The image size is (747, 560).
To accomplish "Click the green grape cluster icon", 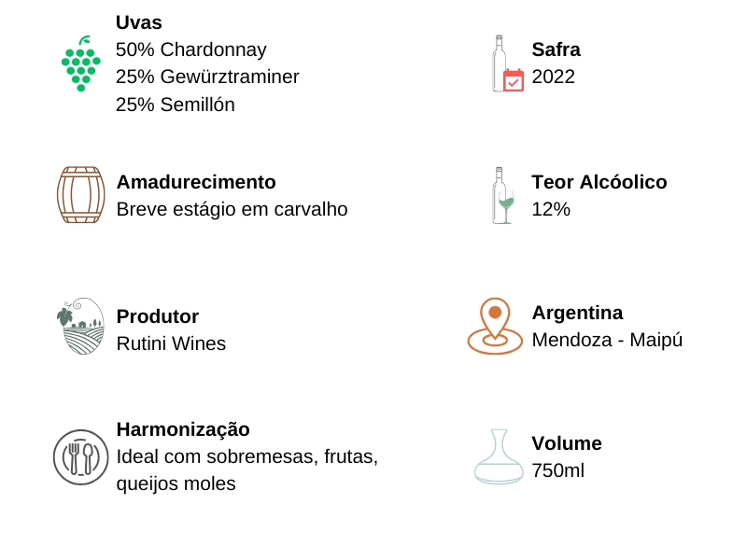I will 80,64.
